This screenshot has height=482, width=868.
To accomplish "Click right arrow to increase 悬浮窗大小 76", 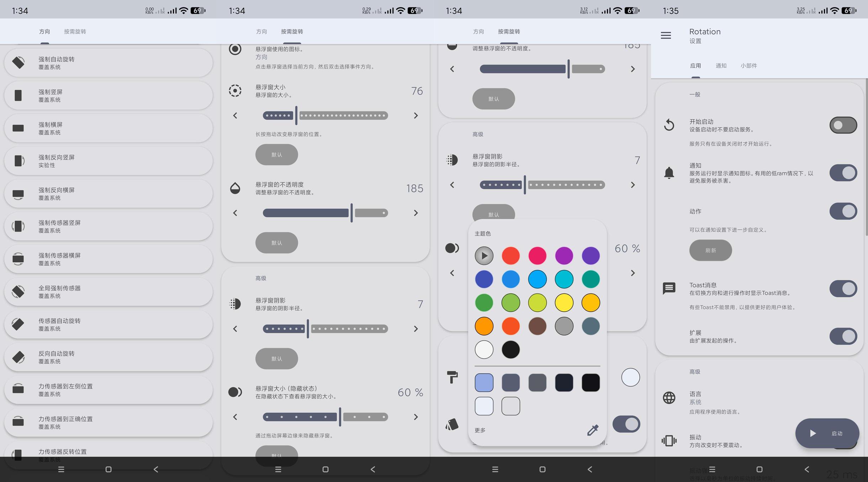I will pos(416,116).
